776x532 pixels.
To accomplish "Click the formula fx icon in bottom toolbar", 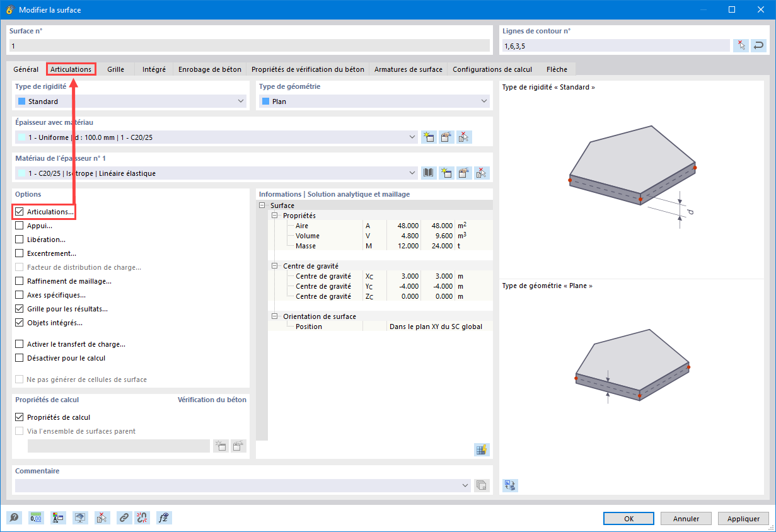I will click(x=165, y=518).
